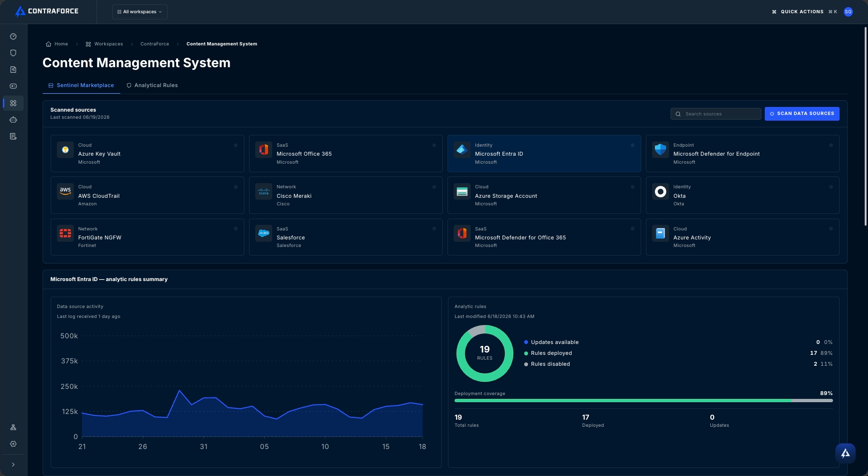Go to ContraForce breadcrumb
Viewport: 868px width, 476px height.
coord(154,44)
